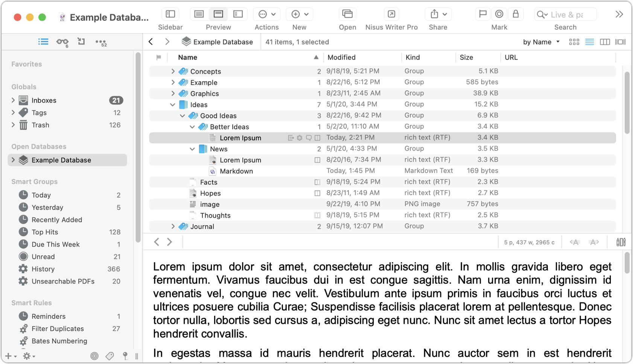Open the by Name sort dropdown

coord(541,42)
